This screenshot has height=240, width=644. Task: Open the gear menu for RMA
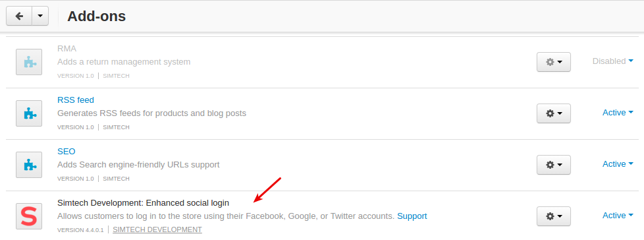pos(554,62)
